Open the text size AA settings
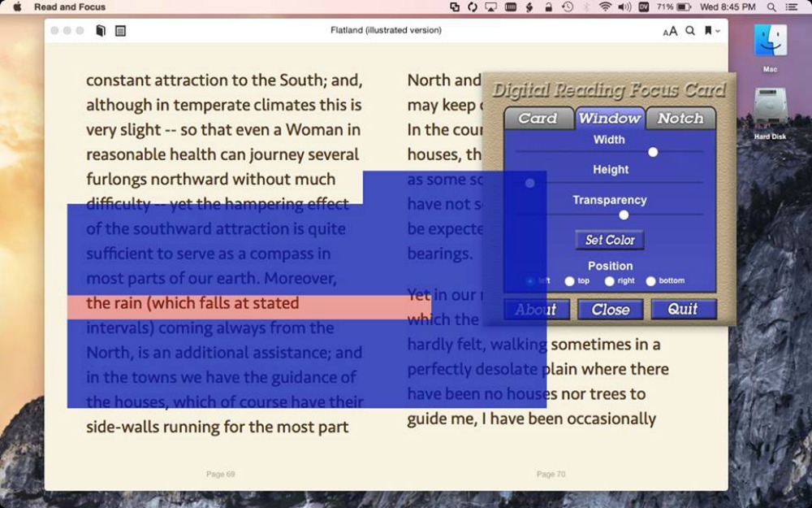The image size is (812, 508). (x=670, y=31)
